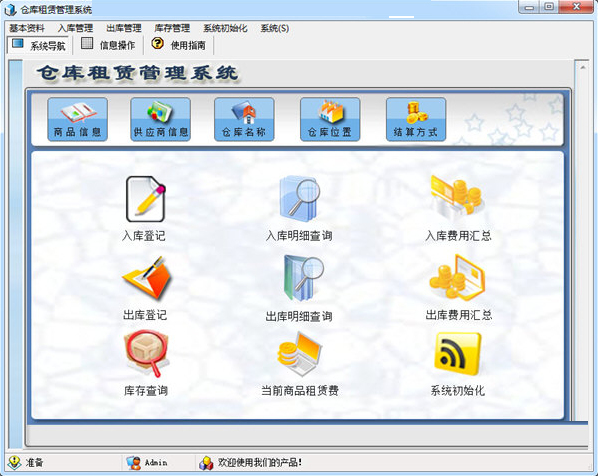Show 出库费用汇总 report icon
This screenshot has width=598, height=476.
tap(457, 277)
